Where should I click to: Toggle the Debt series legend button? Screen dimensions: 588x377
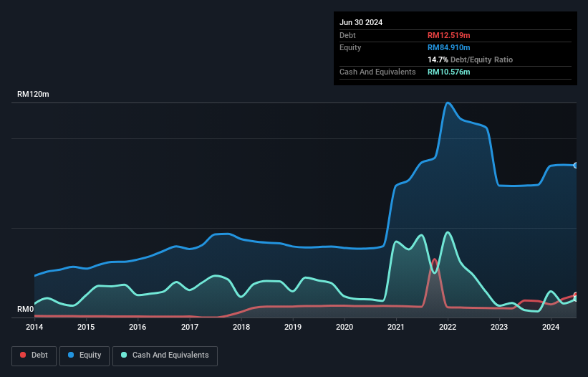(34, 355)
